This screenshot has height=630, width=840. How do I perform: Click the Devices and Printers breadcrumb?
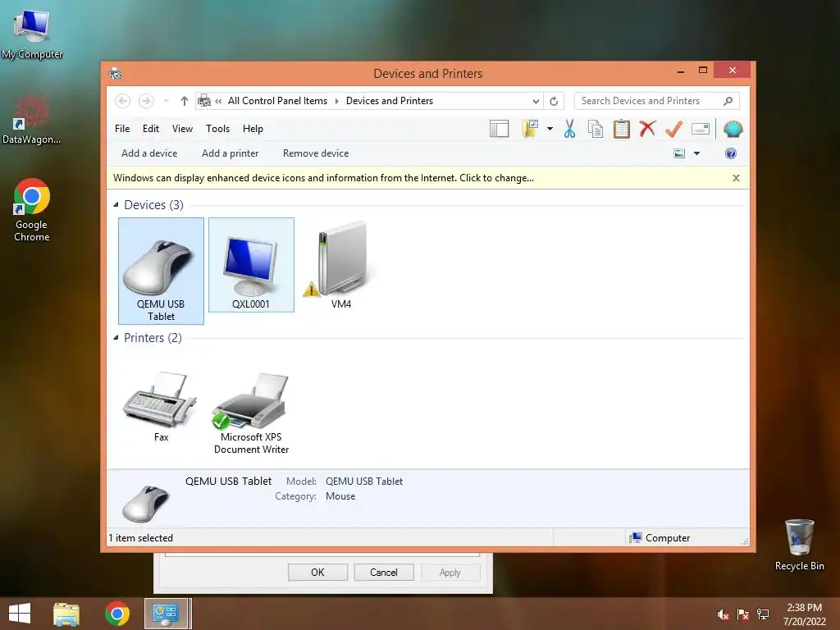[x=390, y=101]
